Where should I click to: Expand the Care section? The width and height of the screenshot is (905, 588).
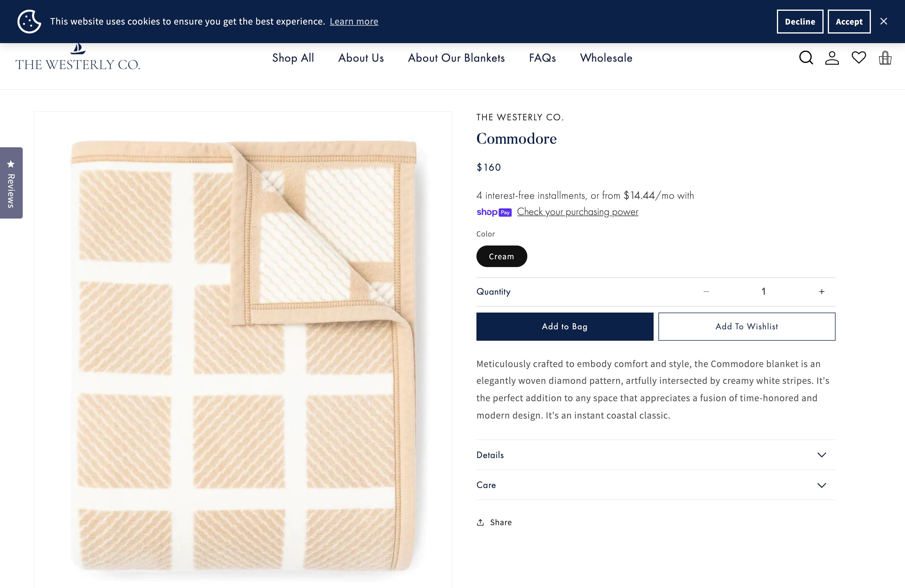coord(655,485)
